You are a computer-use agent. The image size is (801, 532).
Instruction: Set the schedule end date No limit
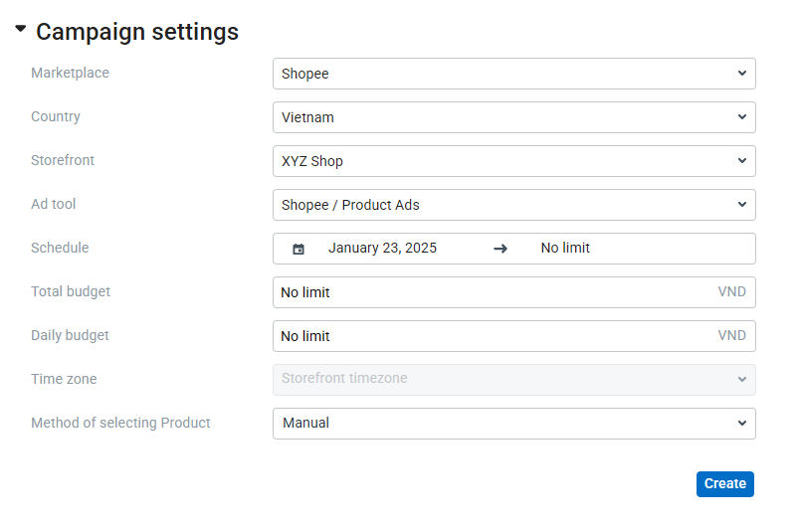click(x=565, y=249)
